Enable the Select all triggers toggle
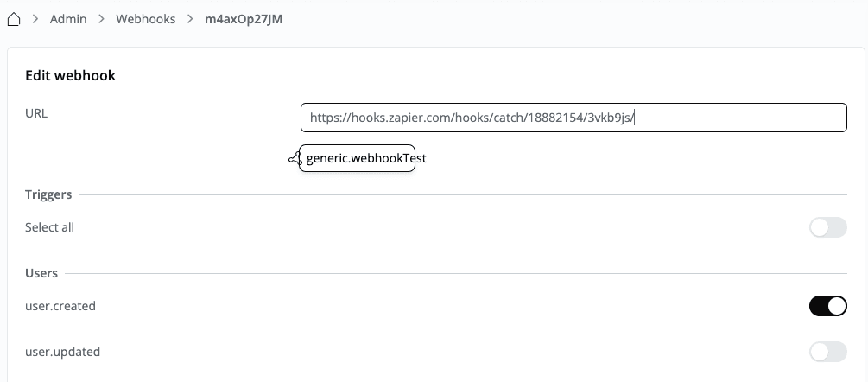Screen dimensions: 868x382 point(827,228)
